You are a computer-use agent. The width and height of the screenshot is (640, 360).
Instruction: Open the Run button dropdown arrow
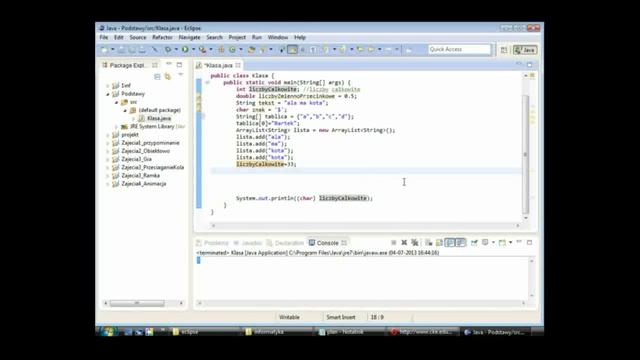pos(193,49)
